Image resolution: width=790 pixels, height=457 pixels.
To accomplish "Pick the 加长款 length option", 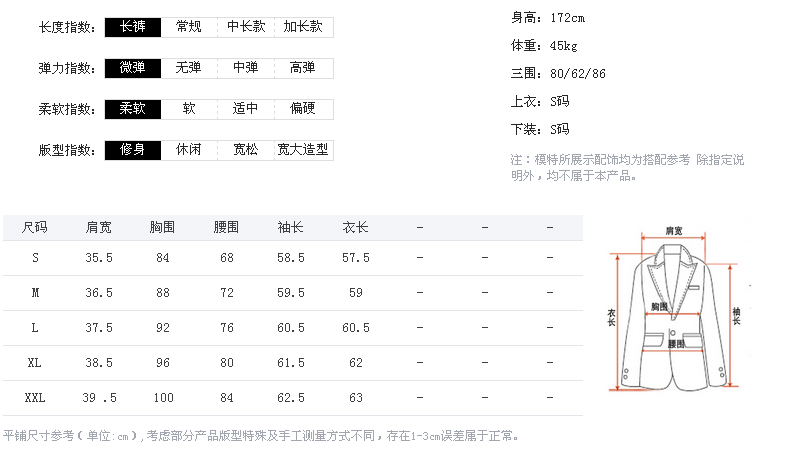I will [303, 27].
